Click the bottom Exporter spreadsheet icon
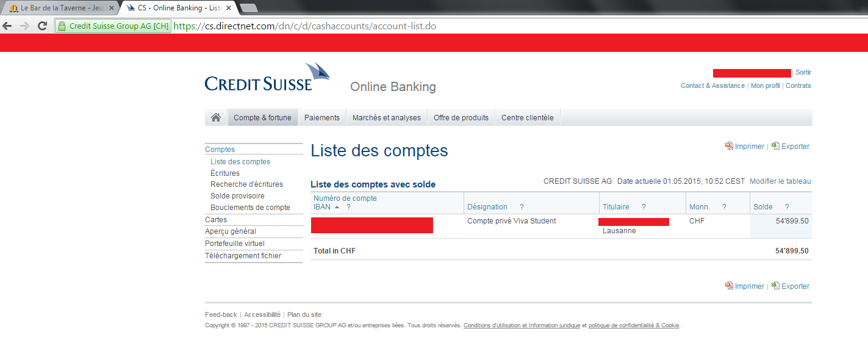868x345 pixels. (x=775, y=286)
